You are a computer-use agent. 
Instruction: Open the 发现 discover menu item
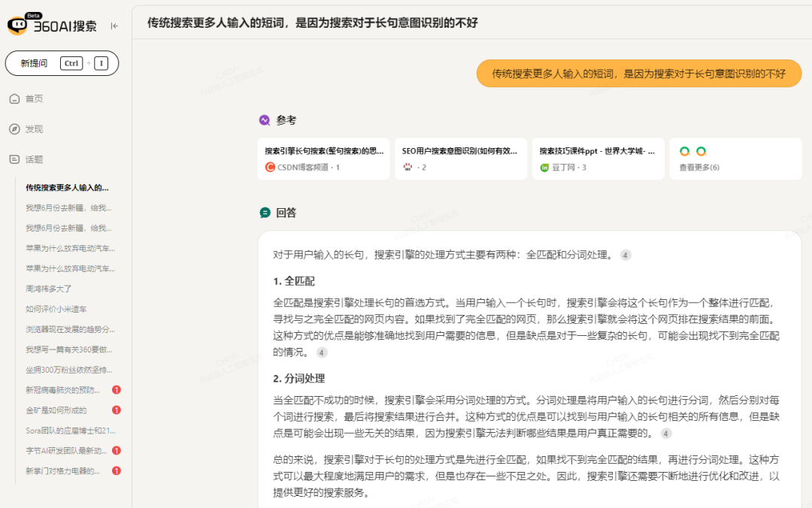34,129
